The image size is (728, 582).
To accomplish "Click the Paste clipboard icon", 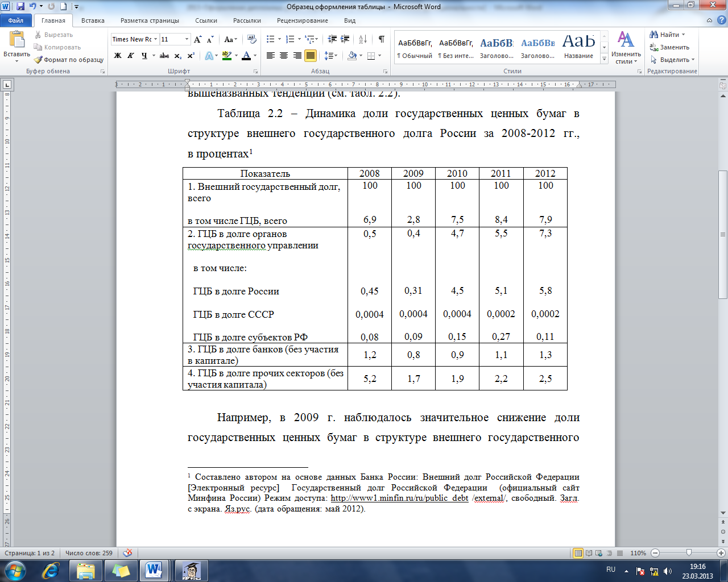I will pyautogui.click(x=16, y=40).
